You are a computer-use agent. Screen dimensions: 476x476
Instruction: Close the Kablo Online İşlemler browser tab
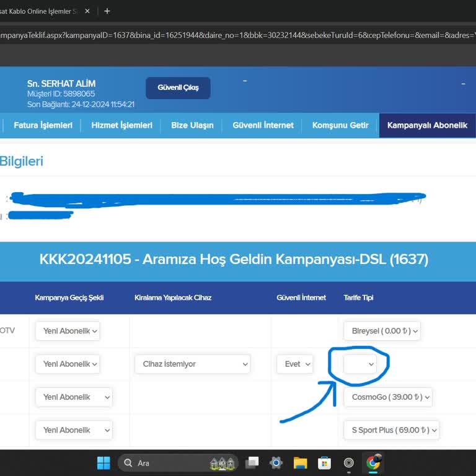tap(87, 11)
